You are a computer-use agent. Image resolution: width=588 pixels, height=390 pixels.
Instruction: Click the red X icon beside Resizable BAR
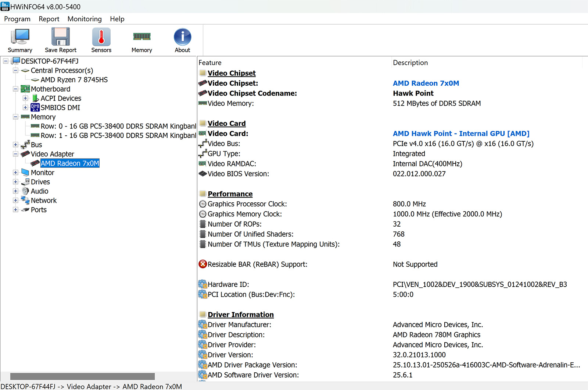(x=203, y=264)
